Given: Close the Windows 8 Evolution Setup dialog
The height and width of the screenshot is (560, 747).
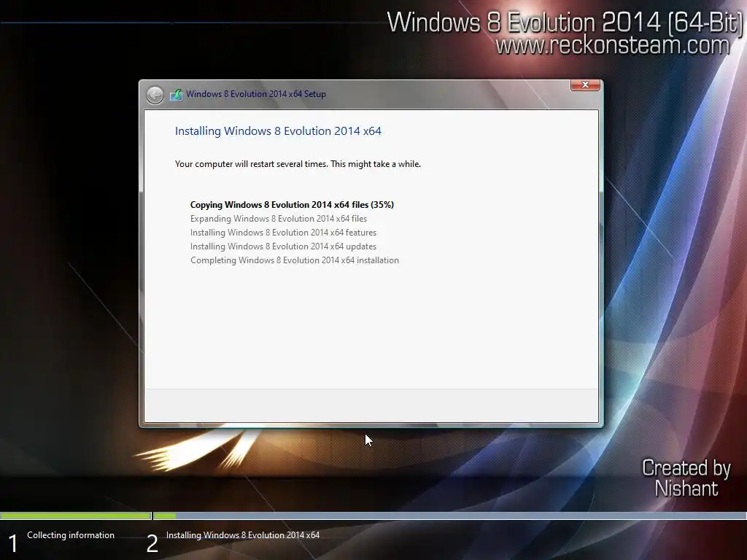Looking at the screenshot, I should tap(585, 85).
